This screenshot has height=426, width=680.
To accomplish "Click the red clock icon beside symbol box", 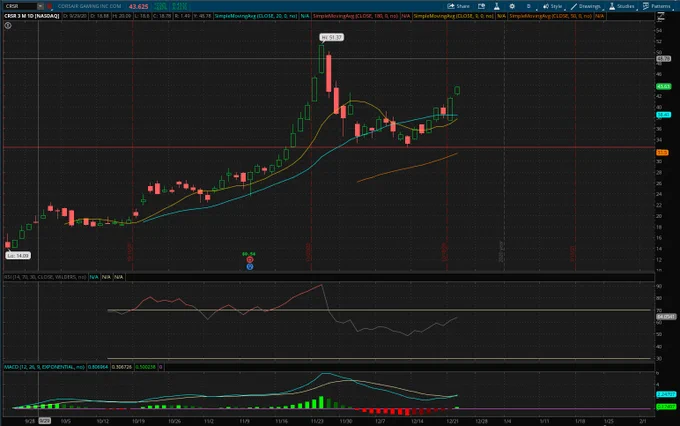I will point(49,6).
